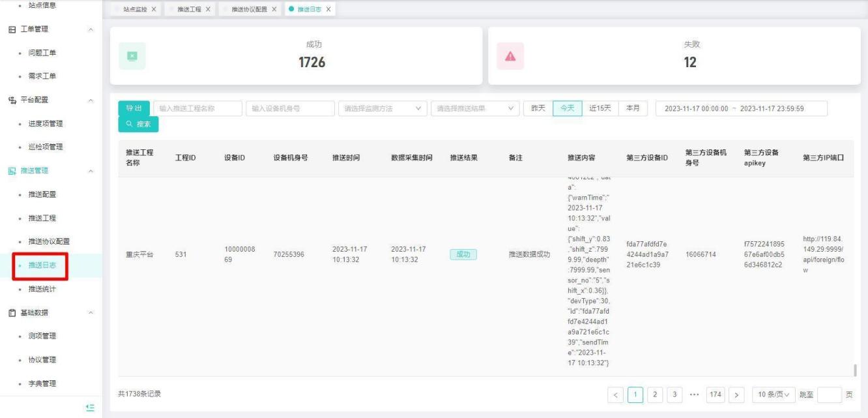Select the 近15天 date range option
868x418 pixels.
coord(600,108)
